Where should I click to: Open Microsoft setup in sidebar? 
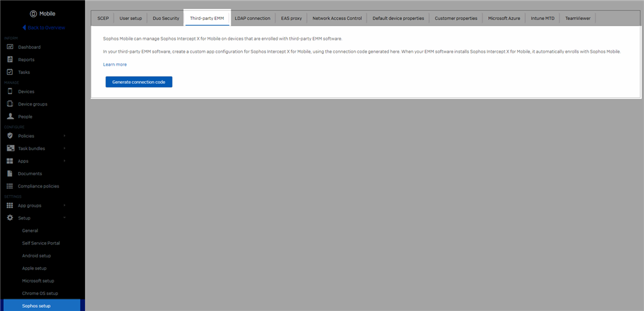tap(38, 281)
